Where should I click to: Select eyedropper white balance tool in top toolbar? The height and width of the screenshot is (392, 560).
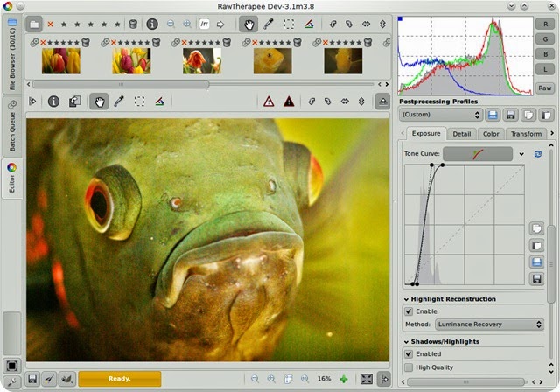tap(269, 24)
